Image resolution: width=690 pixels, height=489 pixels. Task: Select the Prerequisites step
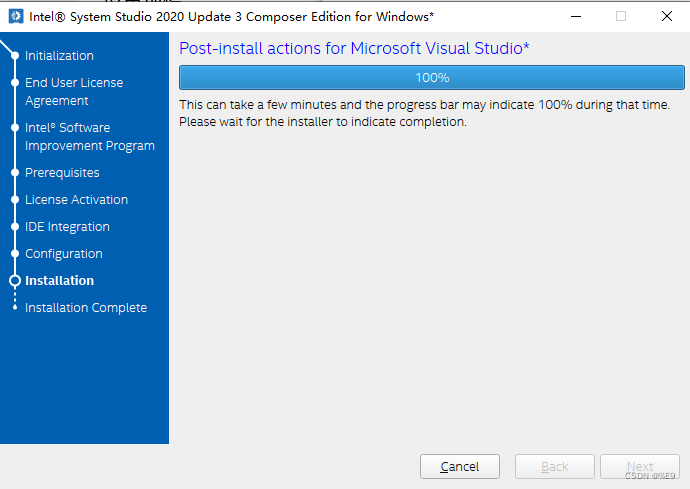pyautogui.click(x=62, y=173)
